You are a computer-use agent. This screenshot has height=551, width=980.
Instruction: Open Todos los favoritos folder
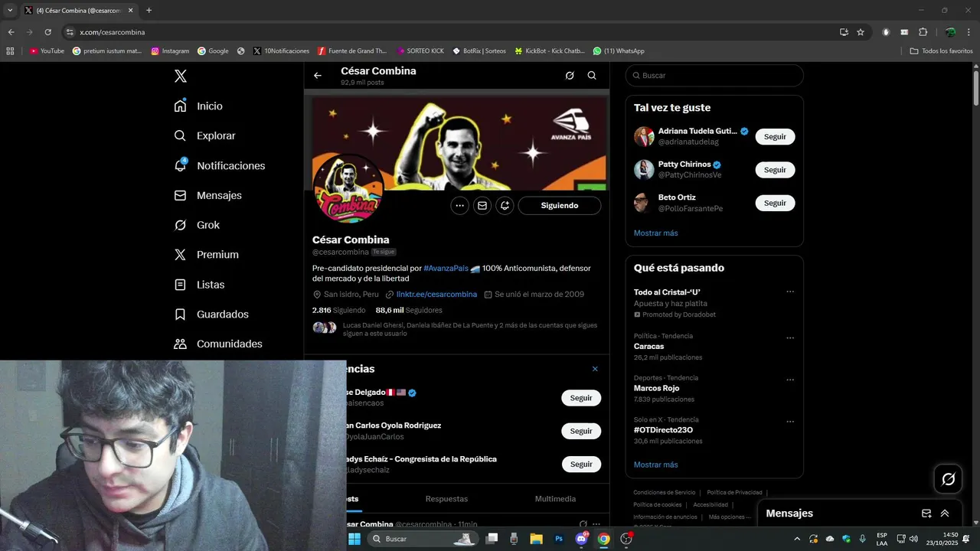pos(941,51)
